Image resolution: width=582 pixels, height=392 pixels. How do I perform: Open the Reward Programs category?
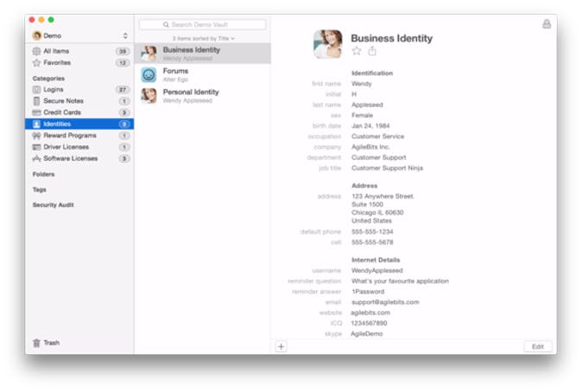coord(79,136)
